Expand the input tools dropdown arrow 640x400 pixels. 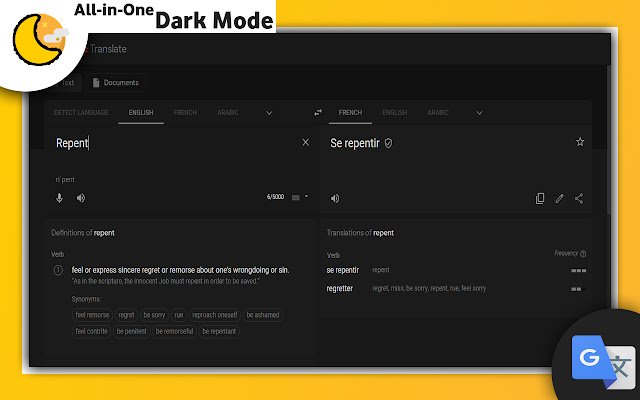click(307, 196)
